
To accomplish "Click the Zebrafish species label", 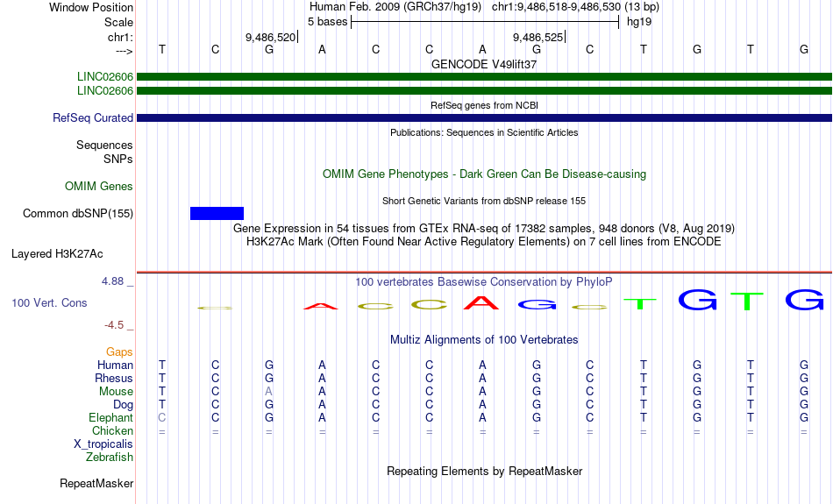I will tap(110, 458).
